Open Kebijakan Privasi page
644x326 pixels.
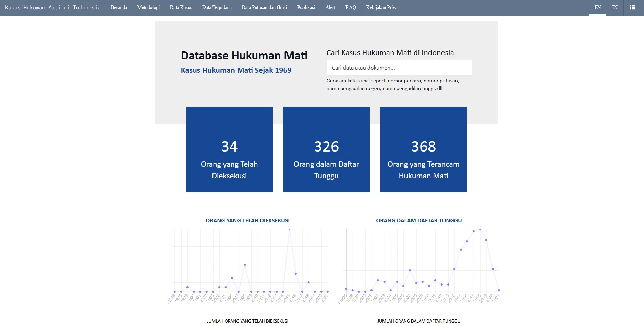pyautogui.click(x=383, y=8)
